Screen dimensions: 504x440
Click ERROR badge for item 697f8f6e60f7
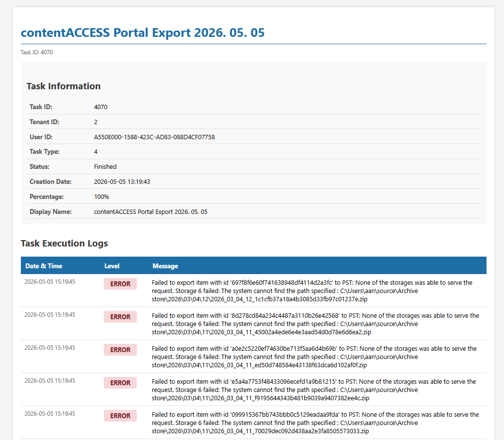click(x=120, y=284)
